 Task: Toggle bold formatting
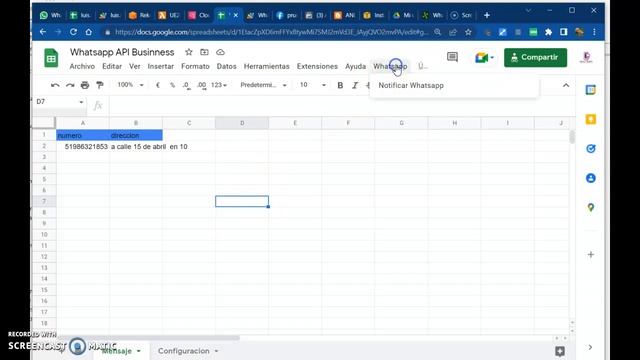pyautogui.click(x=340, y=85)
